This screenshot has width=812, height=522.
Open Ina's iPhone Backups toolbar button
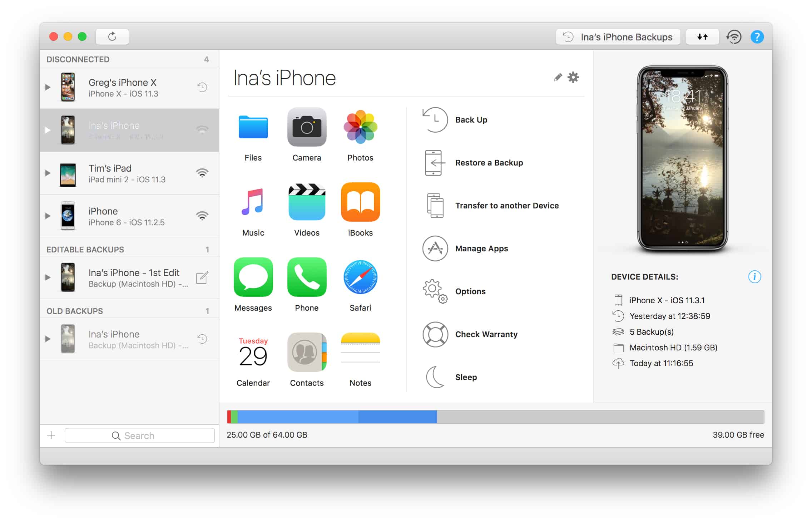coord(618,37)
